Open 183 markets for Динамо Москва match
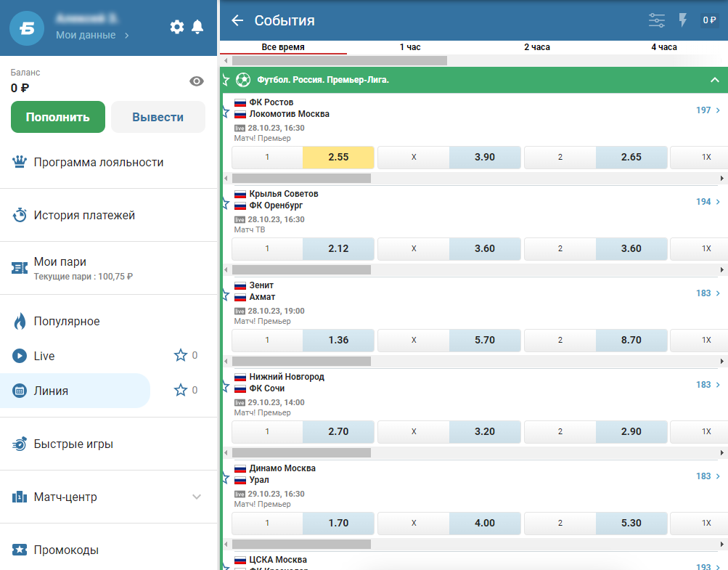 click(708, 476)
